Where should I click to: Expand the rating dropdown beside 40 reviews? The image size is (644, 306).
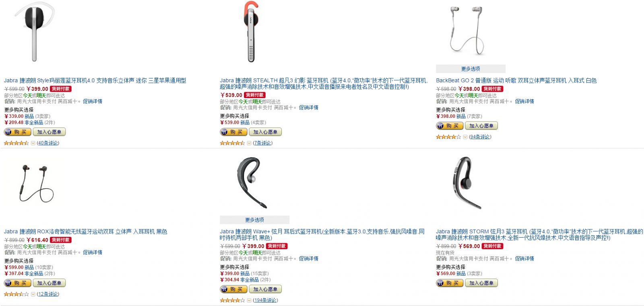(x=33, y=143)
